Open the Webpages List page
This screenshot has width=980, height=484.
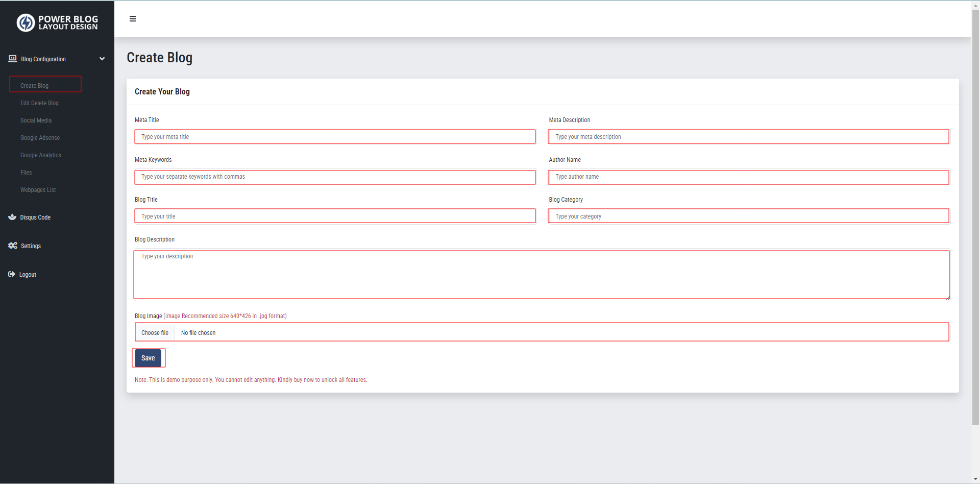coord(38,189)
